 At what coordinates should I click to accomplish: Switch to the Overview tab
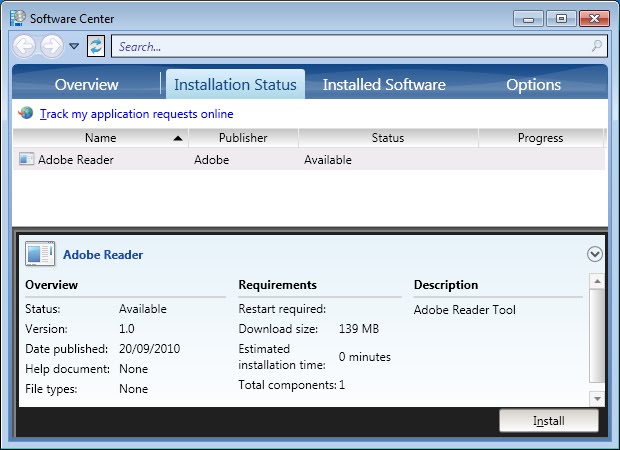[x=86, y=84]
